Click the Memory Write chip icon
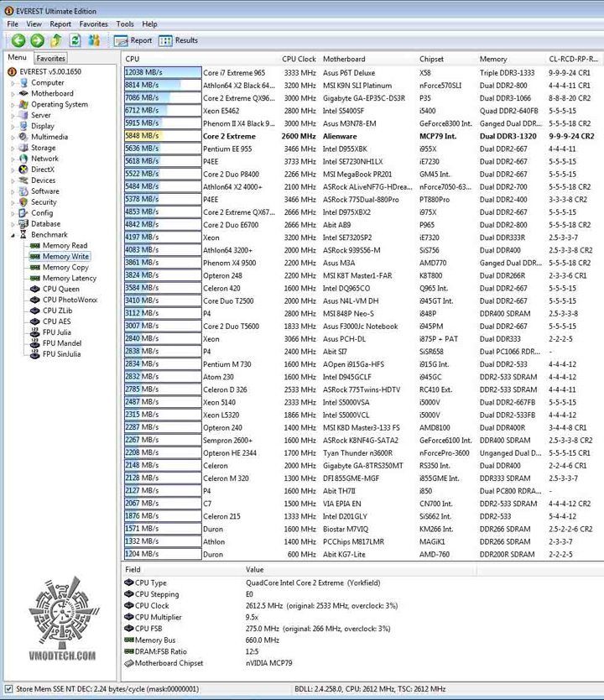Image resolution: width=604 pixels, height=700 pixels. click(x=34, y=257)
